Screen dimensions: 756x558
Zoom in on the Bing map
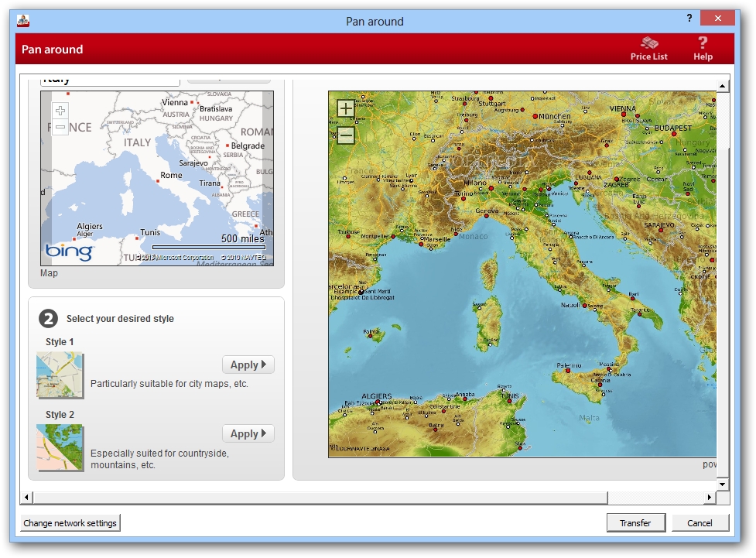tap(60, 111)
